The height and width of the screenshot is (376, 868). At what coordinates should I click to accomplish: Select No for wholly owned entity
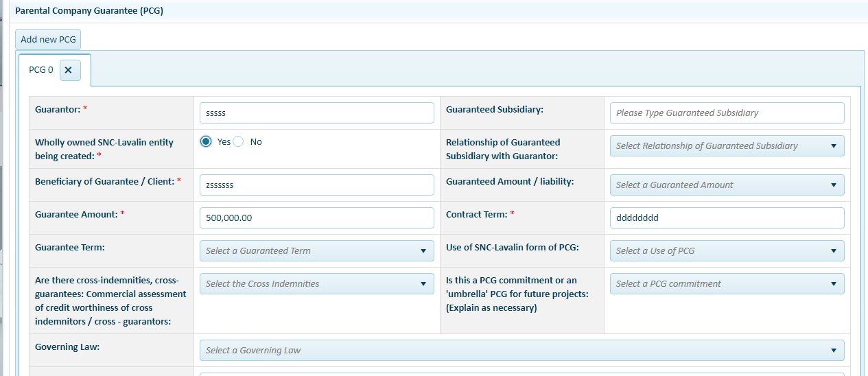[x=239, y=141]
